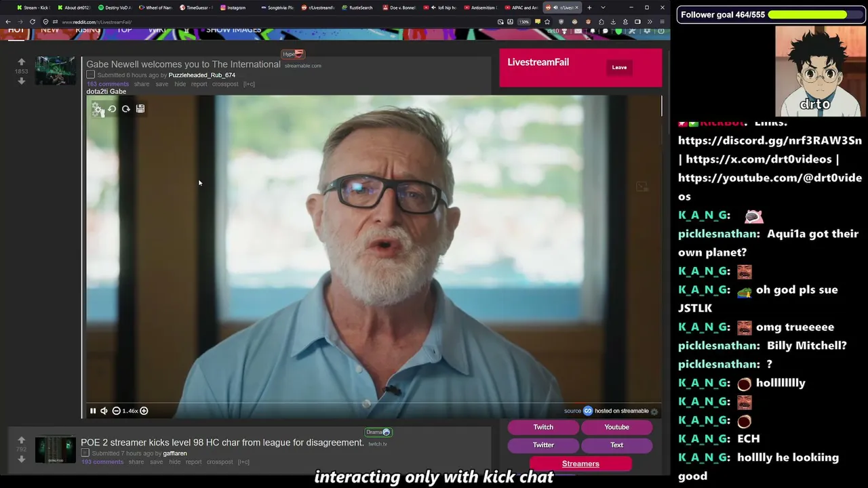Switch to the Instagram browser tab
The image size is (868, 488).
[x=237, y=7]
